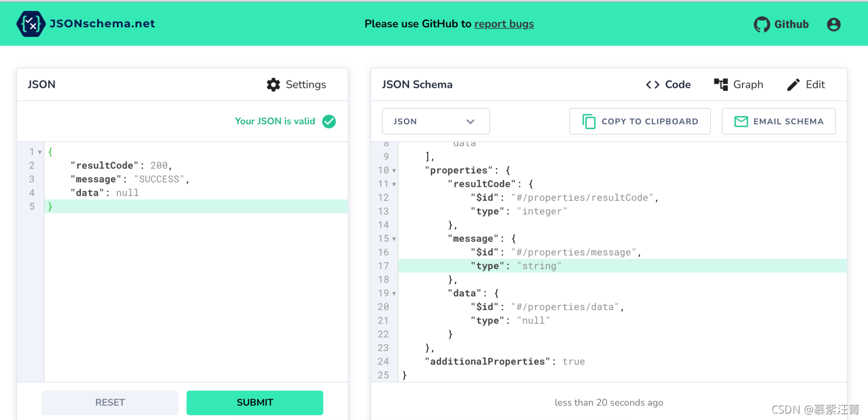Collapse line 1 fold arrow in JSON editor

click(39, 152)
